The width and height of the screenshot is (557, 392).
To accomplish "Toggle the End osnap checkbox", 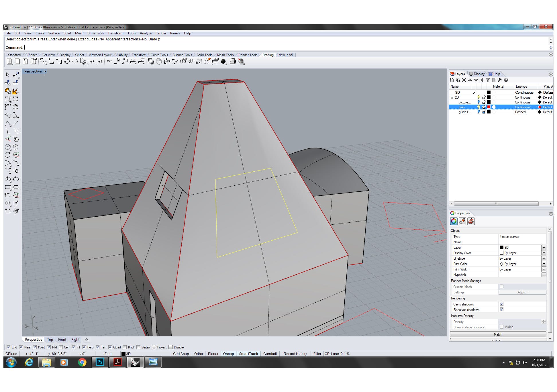I will point(8,347).
